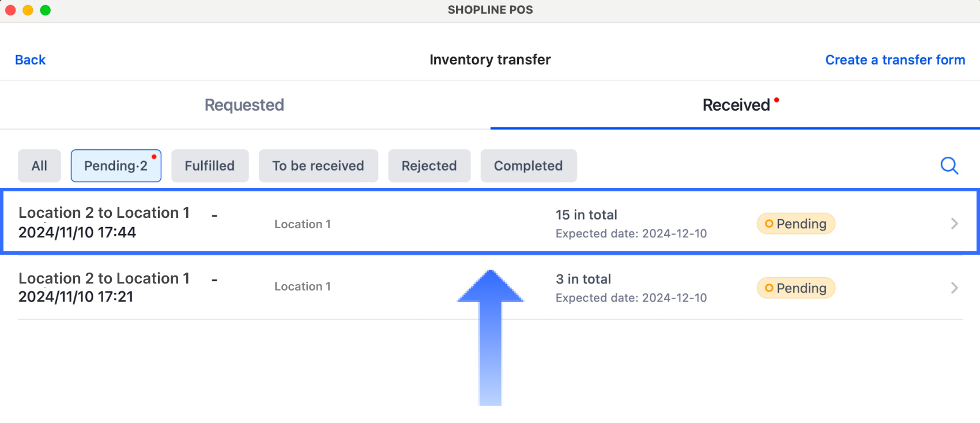Switch to the Requested tab

click(x=244, y=105)
